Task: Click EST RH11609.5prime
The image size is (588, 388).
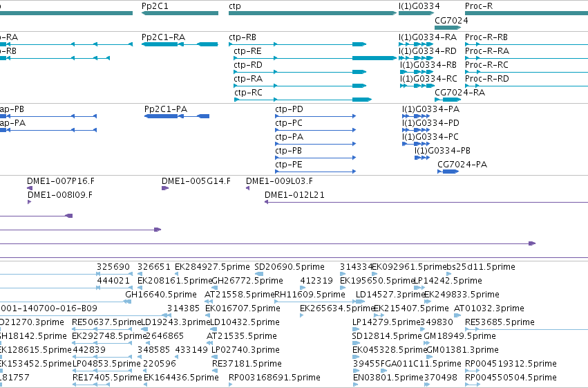Action: coord(310,295)
